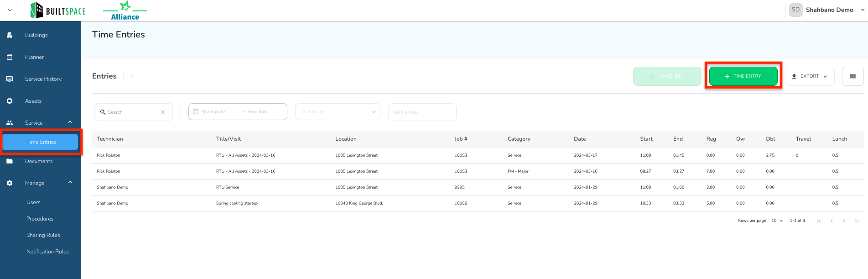Click the Category column header

coord(519,139)
